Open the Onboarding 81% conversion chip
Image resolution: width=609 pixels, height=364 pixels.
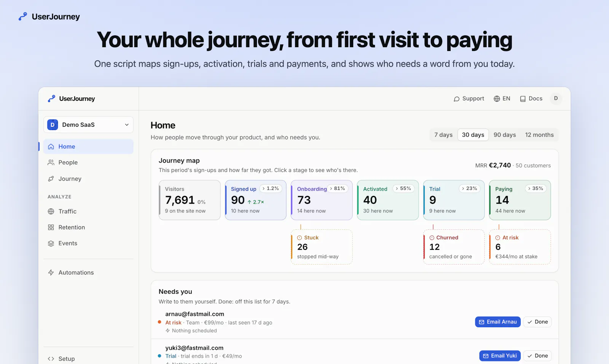tap(338, 189)
